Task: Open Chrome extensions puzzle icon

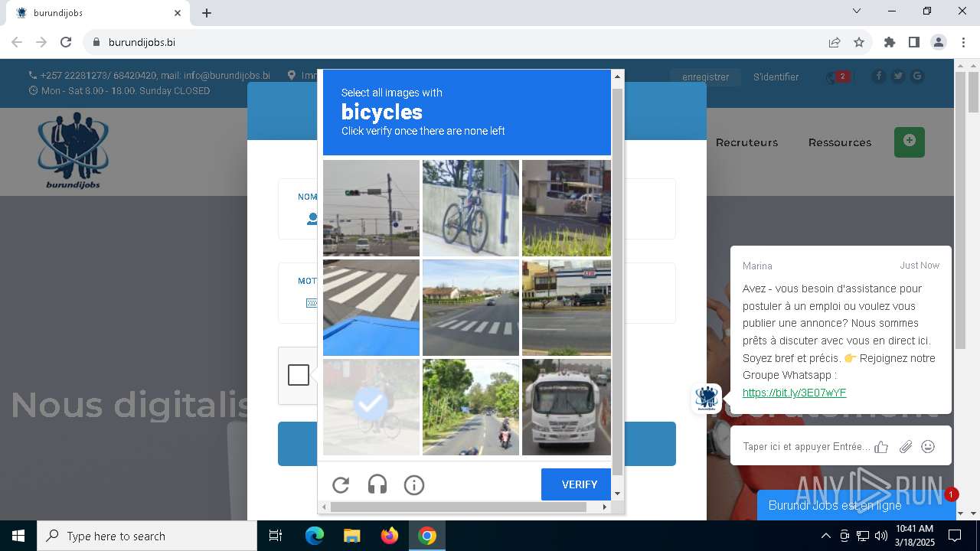Action: coord(890,42)
